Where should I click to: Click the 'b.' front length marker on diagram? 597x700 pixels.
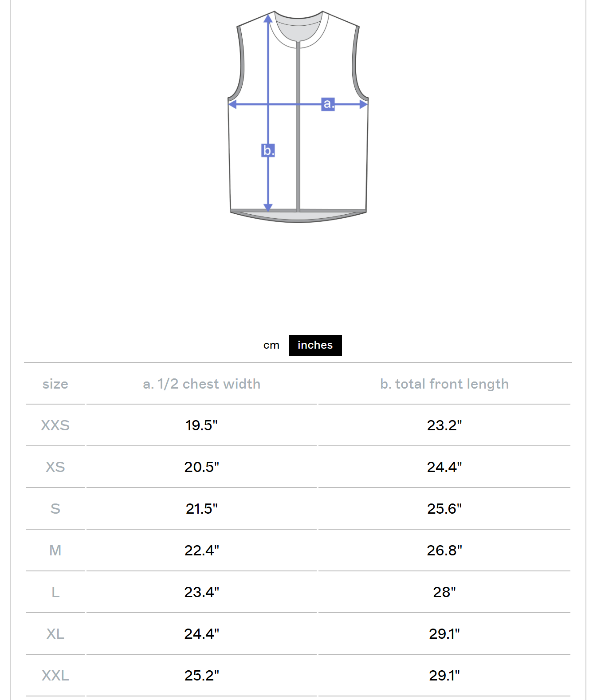pyautogui.click(x=267, y=150)
